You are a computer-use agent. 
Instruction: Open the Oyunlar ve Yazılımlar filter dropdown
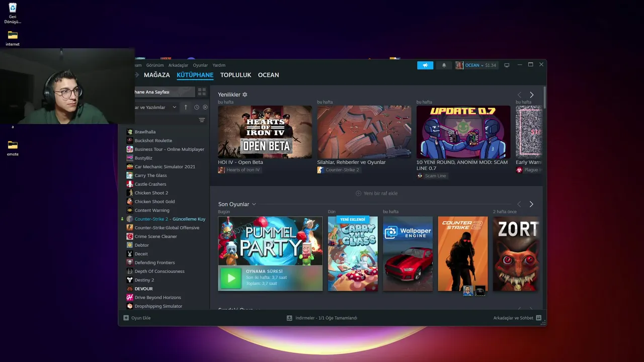tap(156, 107)
